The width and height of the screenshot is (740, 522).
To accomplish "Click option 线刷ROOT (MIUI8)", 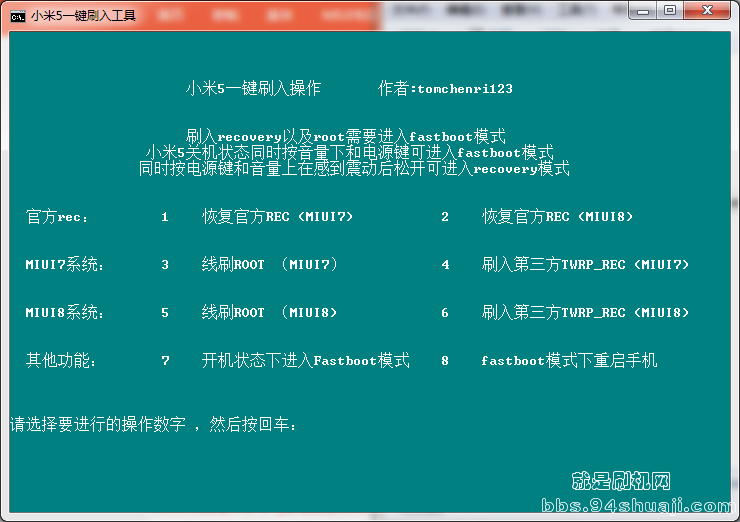I will click(x=269, y=312).
